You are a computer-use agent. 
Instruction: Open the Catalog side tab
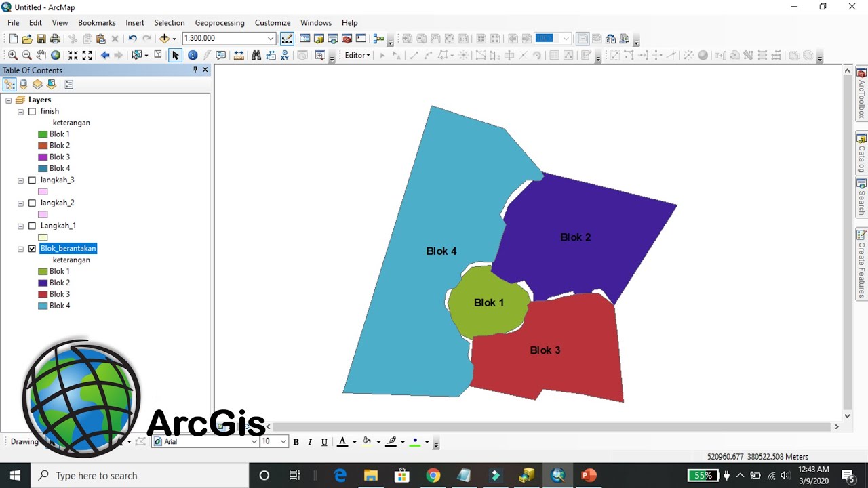click(x=861, y=153)
